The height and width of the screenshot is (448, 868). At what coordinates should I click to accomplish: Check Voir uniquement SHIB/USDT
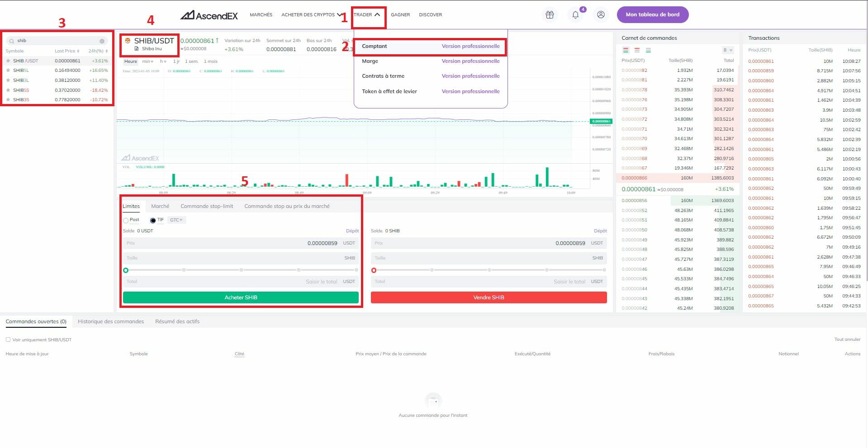pos(8,340)
